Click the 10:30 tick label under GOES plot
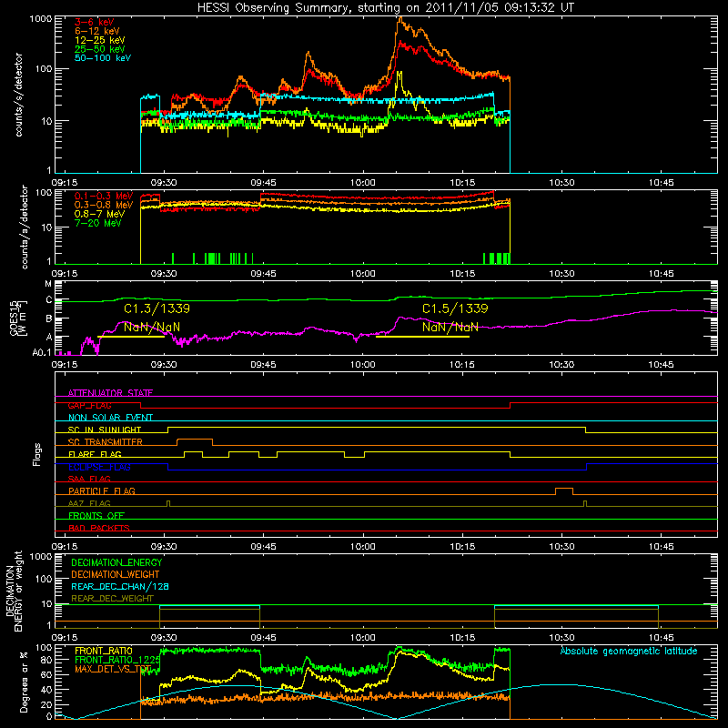Viewport: 728px width, 728px height. [561, 365]
